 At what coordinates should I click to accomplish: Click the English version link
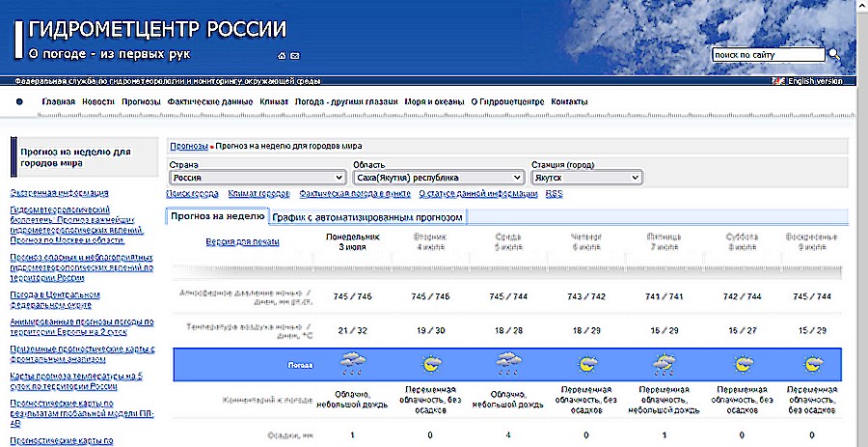[815, 81]
